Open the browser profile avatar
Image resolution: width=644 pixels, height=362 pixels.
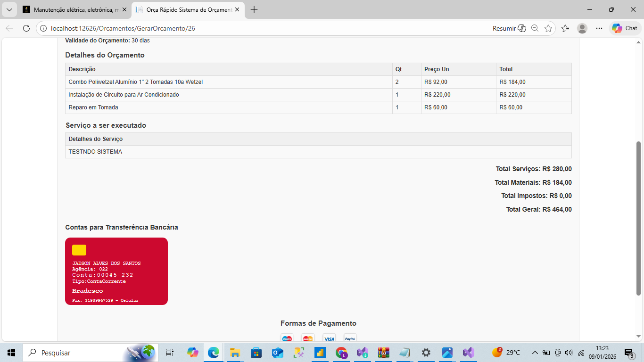click(x=582, y=28)
